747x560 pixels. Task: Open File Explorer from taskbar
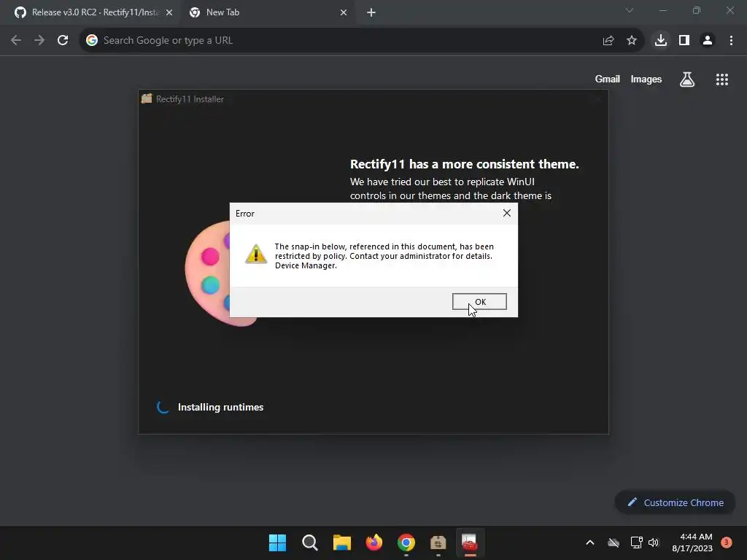pyautogui.click(x=341, y=542)
